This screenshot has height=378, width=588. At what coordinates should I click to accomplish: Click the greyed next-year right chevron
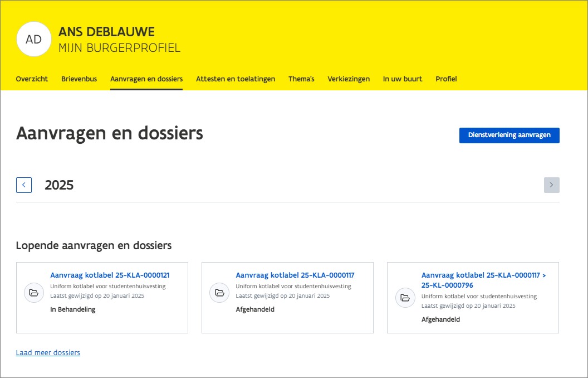pyautogui.click(x=551, y=185)
